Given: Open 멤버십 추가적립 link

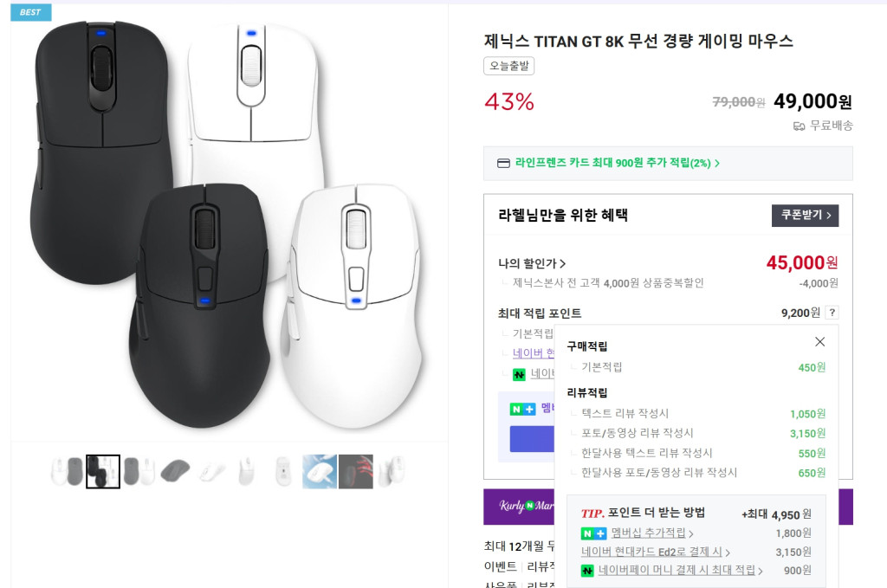Looking at the screenshot, I should pos(651,533).
